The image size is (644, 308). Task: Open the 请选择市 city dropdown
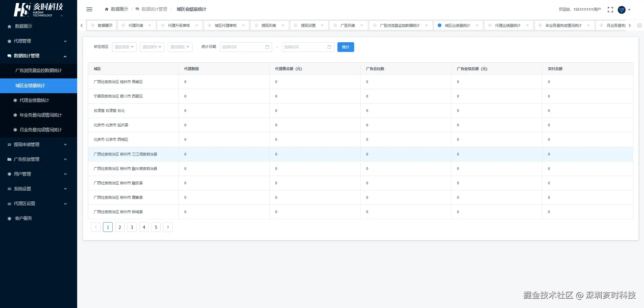tap(152, 47)
